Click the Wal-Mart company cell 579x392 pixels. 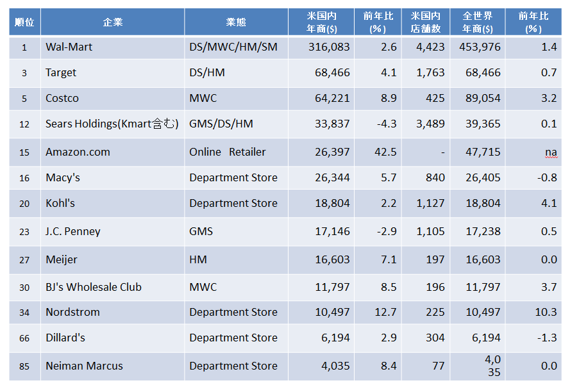pyautogui.click(x=113, y=47)
